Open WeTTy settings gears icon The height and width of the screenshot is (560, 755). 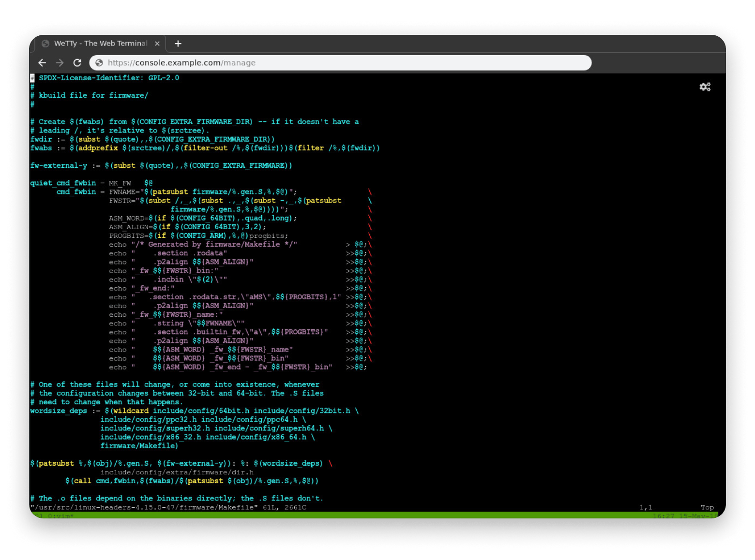(705, 87)
